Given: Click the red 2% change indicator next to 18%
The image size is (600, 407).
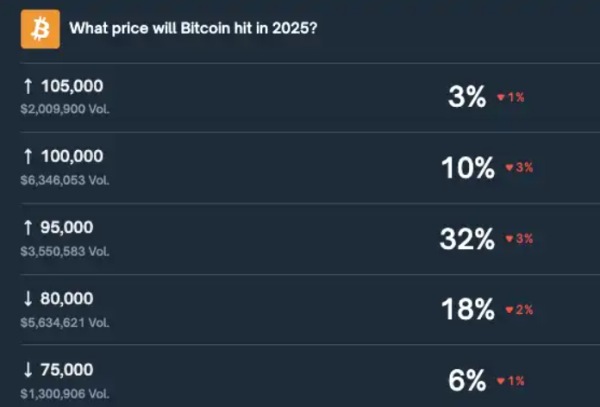Looking at the screenshot, I should click(519, 310).
